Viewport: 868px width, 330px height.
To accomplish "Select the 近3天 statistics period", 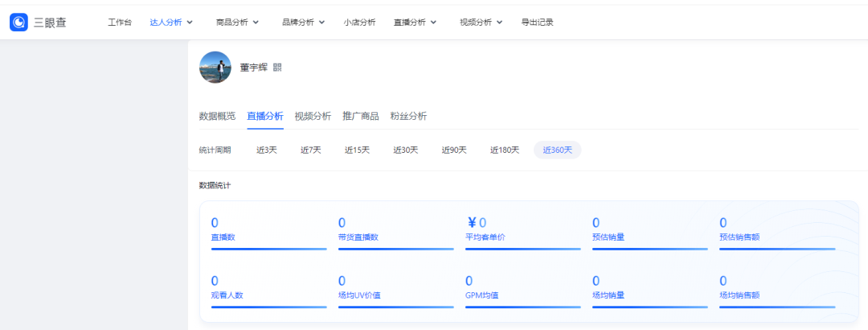I will pos(266,150).
